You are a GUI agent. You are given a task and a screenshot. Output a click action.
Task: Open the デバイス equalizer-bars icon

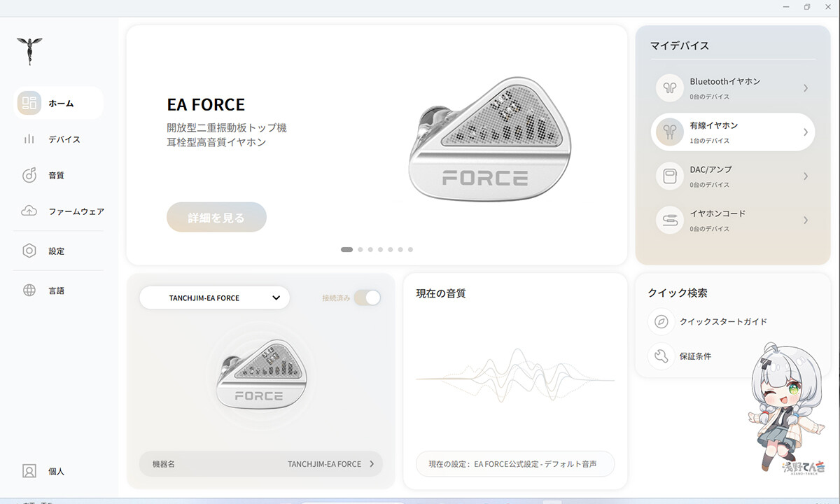click(x=29, y=139)
